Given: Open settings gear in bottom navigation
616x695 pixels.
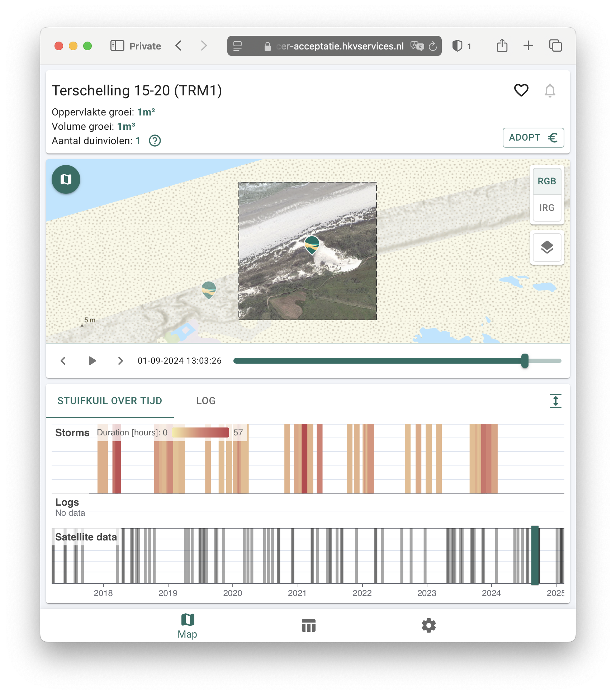Looking at the screenshot, I should [x=428, y=625].
